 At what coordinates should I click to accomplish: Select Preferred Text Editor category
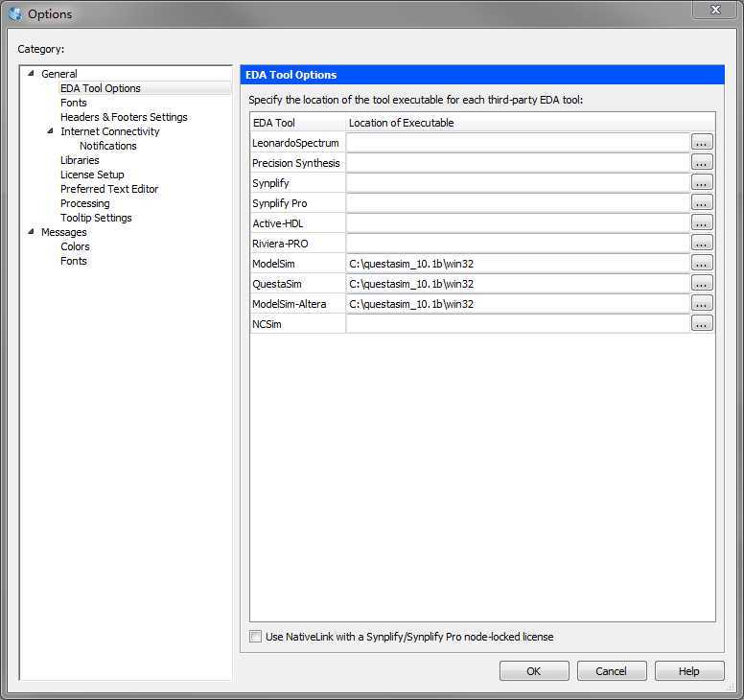109,189
